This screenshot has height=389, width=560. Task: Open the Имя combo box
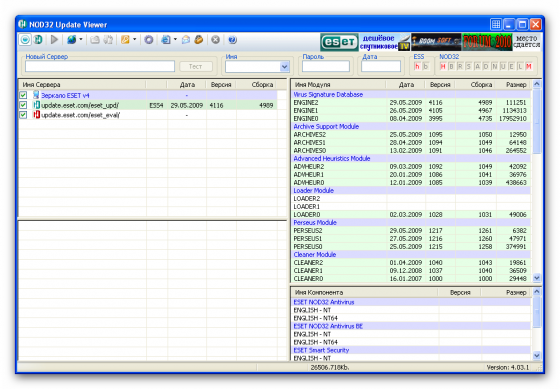point(284,66)
